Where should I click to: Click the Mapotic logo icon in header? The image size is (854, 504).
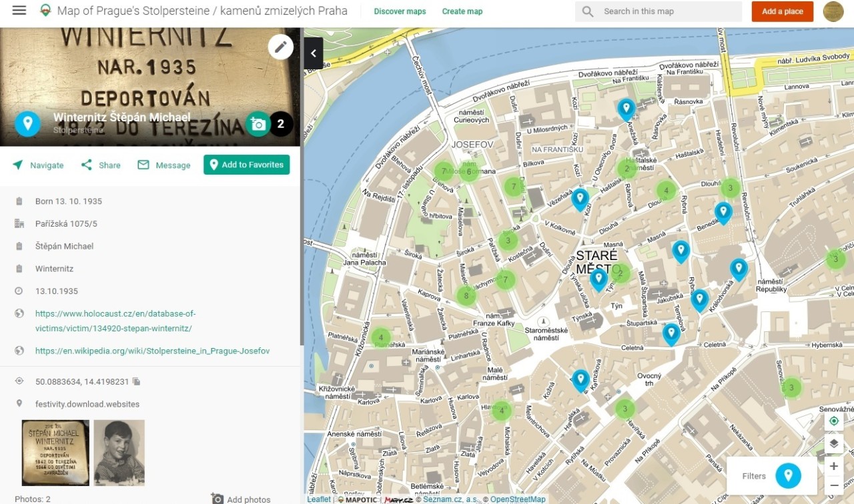point(45,11)
